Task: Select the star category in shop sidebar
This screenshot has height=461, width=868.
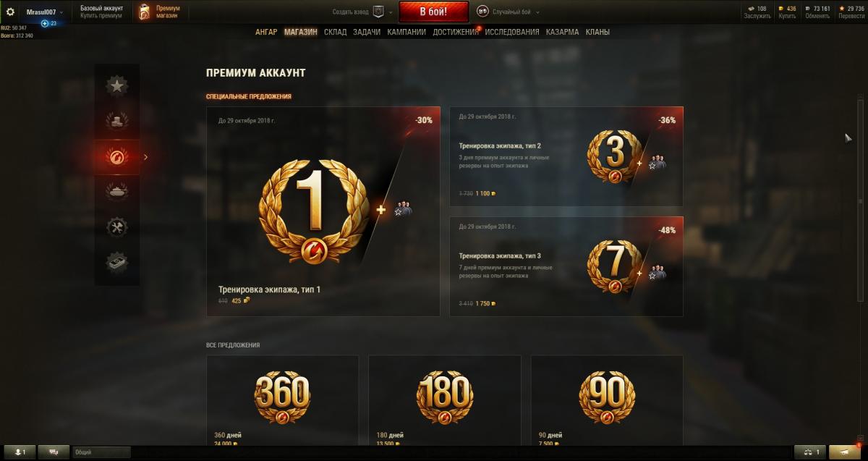Action: click(116, 86)
